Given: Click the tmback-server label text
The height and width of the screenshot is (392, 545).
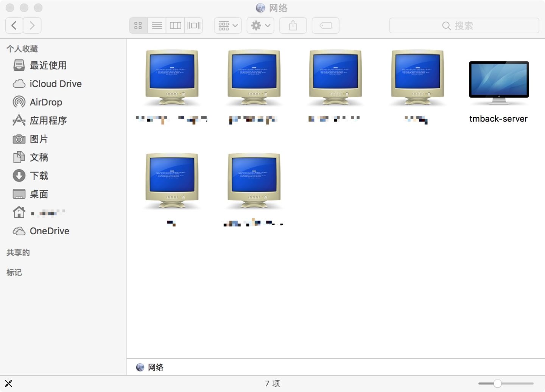Looking at the screenshot, I should (498, 119).
